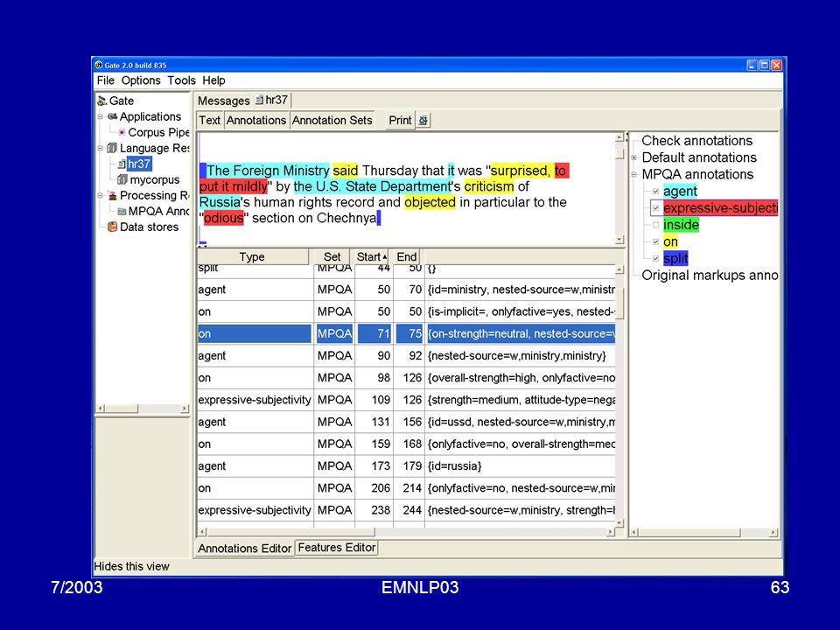Collapse the Applications tree node
The height and width of the screenshot is (630, 840).
(x=100, y=116)
